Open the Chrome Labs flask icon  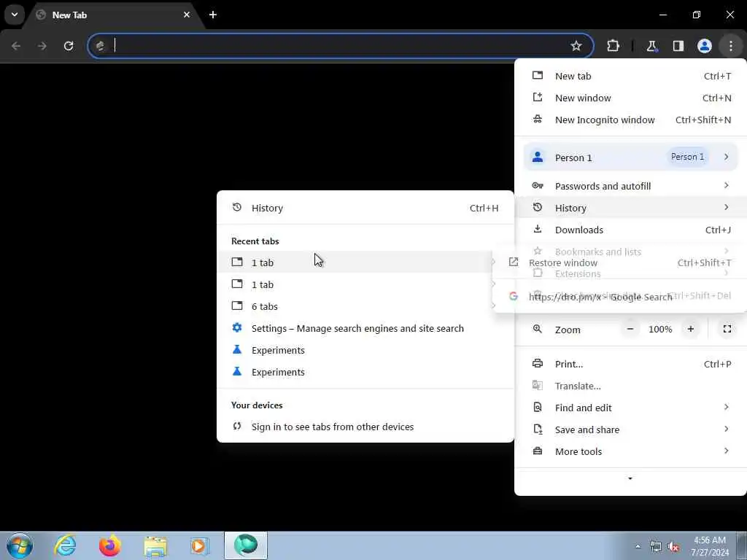click(x=651, y=46)
